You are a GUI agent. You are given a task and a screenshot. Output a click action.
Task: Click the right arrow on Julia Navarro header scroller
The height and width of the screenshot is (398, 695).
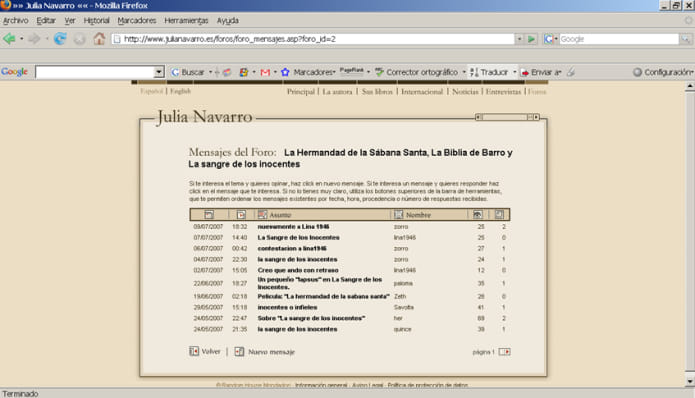536,117
